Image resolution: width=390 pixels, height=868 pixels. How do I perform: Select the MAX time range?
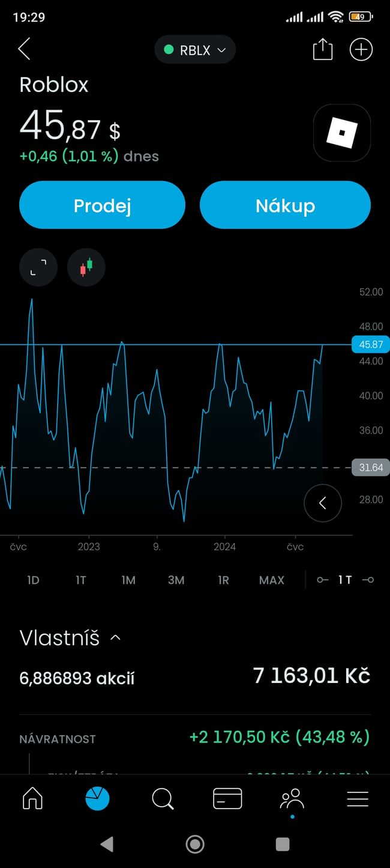click(271, 580)
